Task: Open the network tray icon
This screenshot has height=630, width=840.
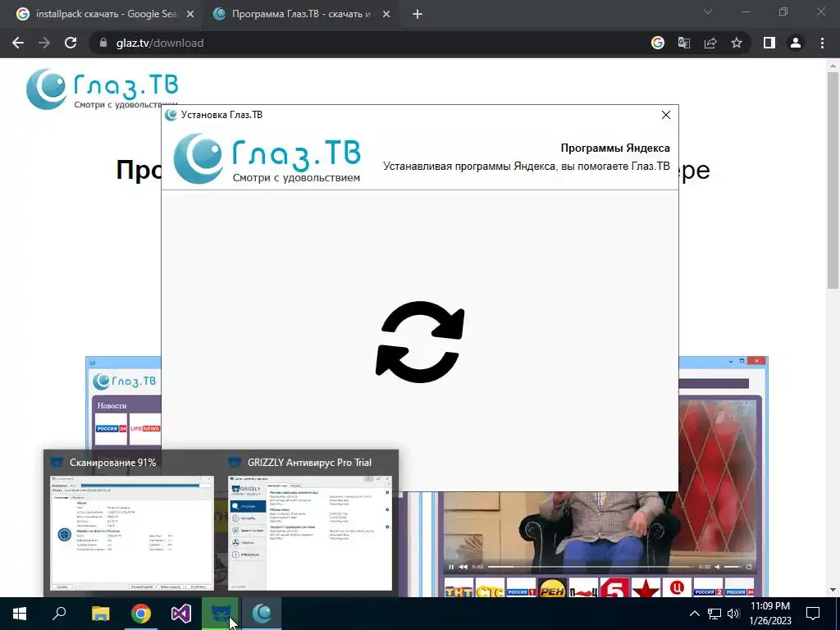Action: (x=714, y=614)
